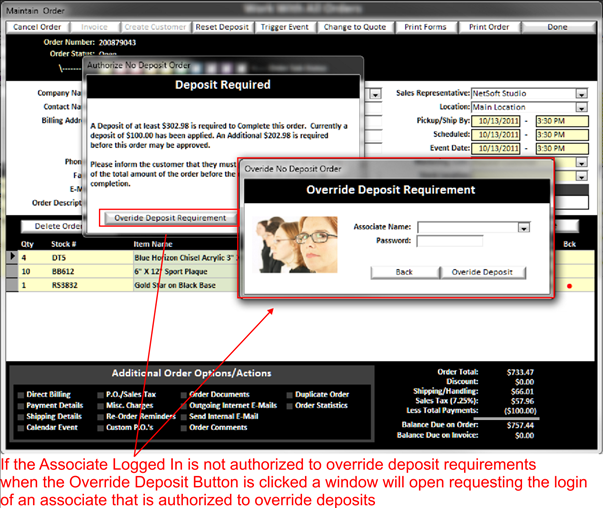Click the Password input field

click(x=468, y=241)
